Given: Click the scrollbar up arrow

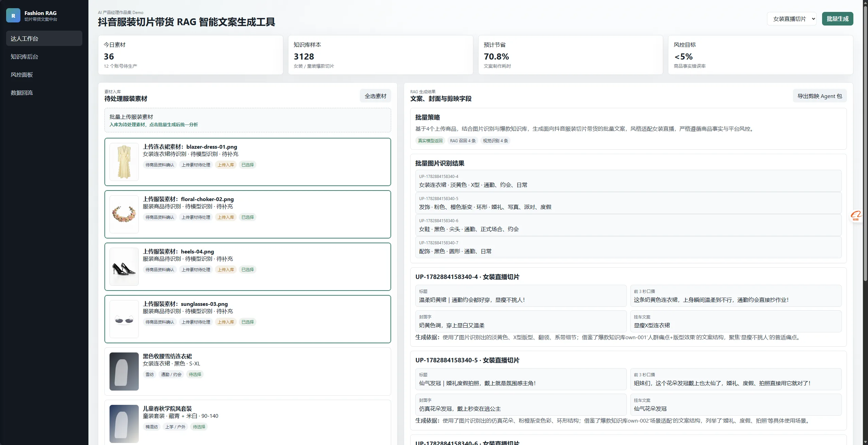Looking at the screenshot, I should point(865,2).
